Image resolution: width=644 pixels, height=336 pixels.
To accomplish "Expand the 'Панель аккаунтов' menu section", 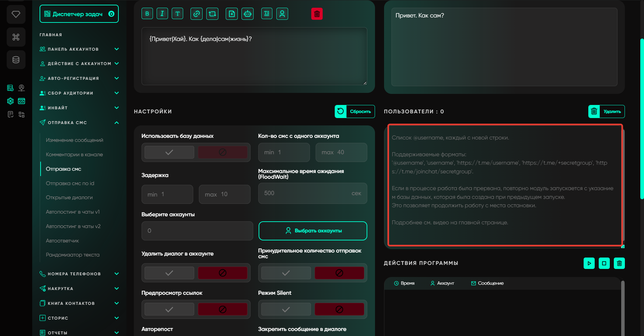I will [117, 49].
